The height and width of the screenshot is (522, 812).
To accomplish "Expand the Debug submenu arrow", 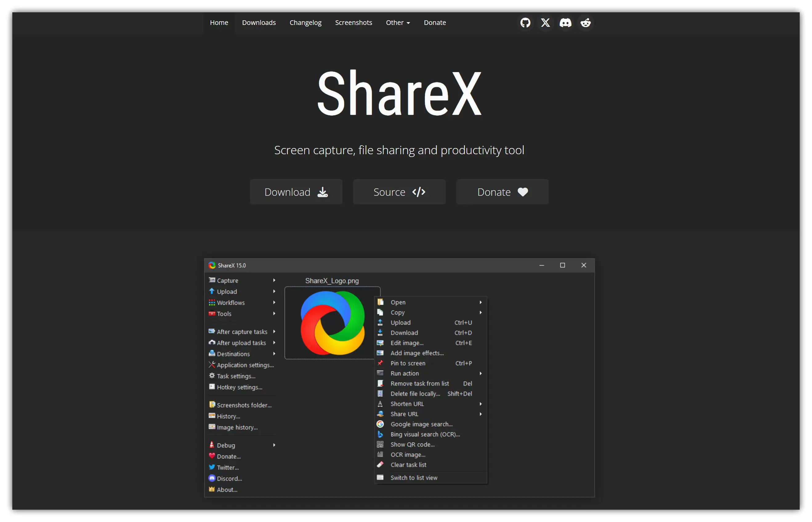I will tap(274, 445).
